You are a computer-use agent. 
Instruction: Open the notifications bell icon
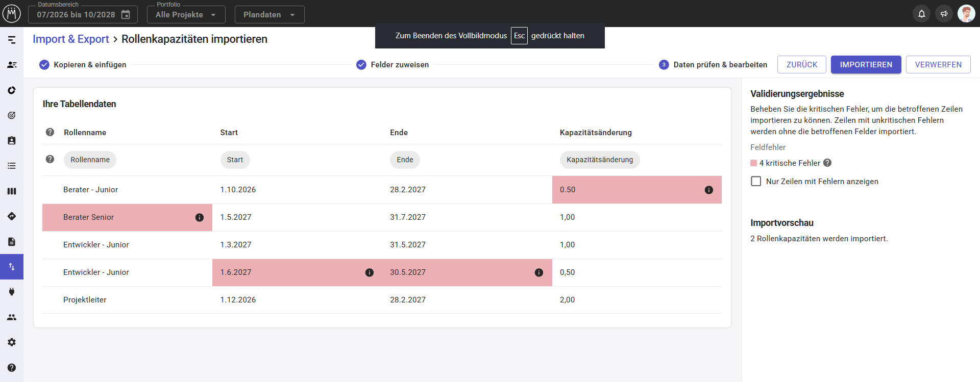921,14
